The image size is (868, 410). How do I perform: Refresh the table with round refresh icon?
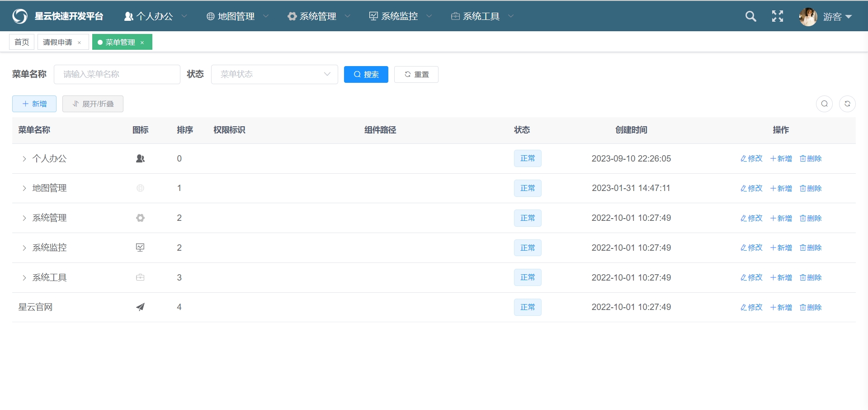[847, 104]
